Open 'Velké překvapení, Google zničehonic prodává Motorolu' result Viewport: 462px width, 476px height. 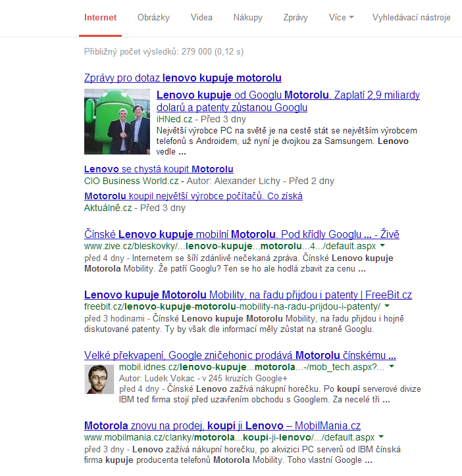[240, 355]
